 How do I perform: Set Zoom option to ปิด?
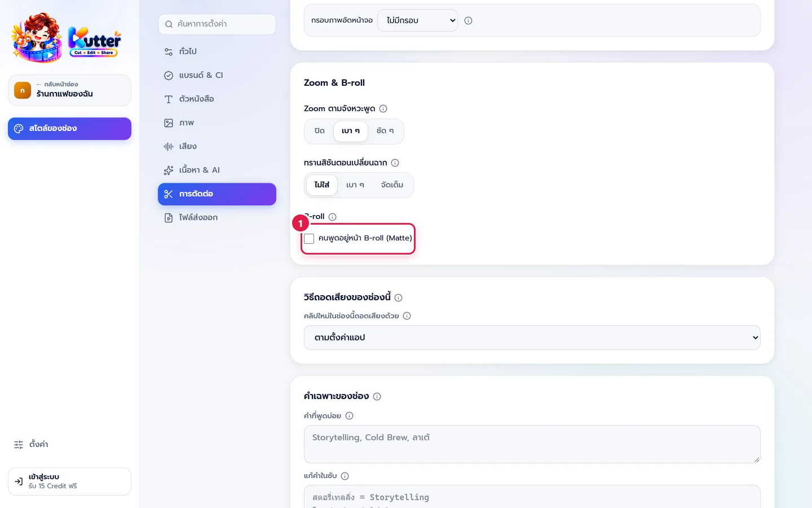coord(319,131)
